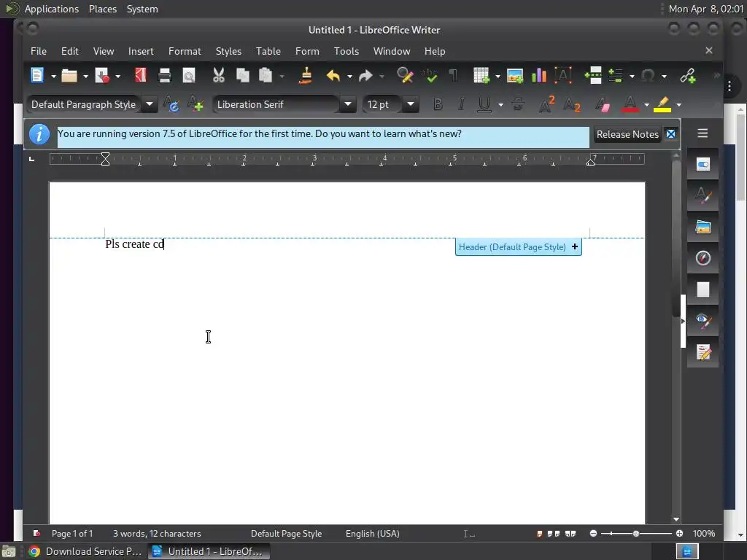Click the Paste clipboard icon
Image resolution: width=747 pixels, height=560 pixels.
tap(266, 75)
